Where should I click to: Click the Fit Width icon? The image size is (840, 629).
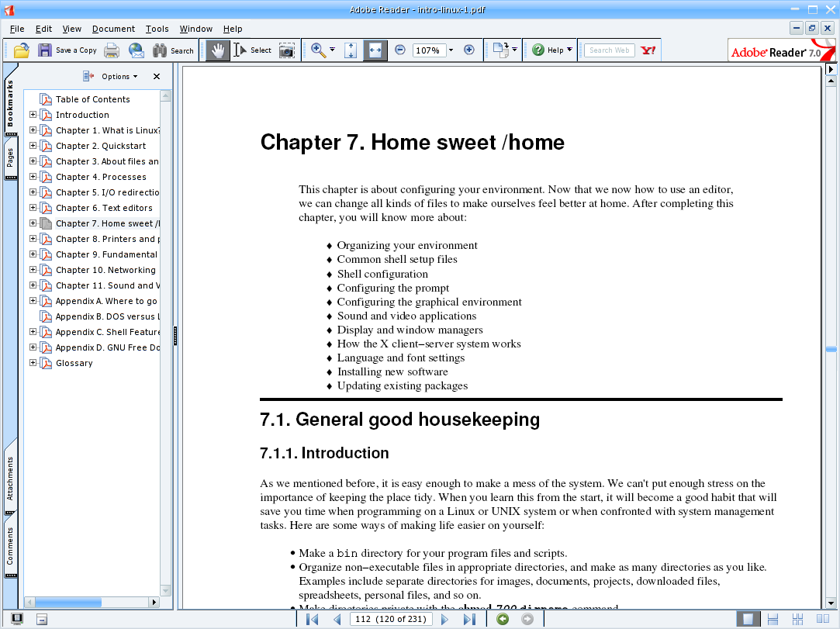(x=375, y=50)
